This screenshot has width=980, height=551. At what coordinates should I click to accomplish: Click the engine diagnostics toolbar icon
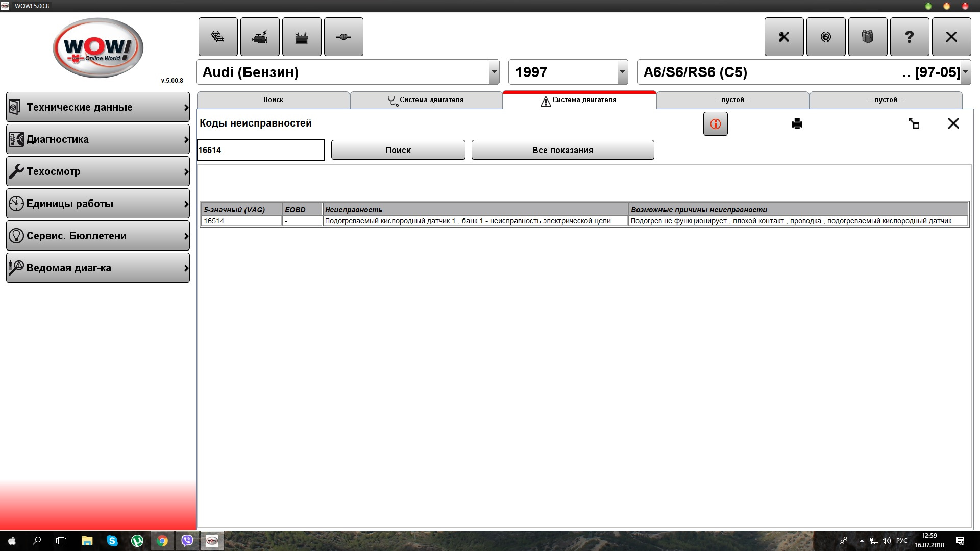(x=260, y=37)
